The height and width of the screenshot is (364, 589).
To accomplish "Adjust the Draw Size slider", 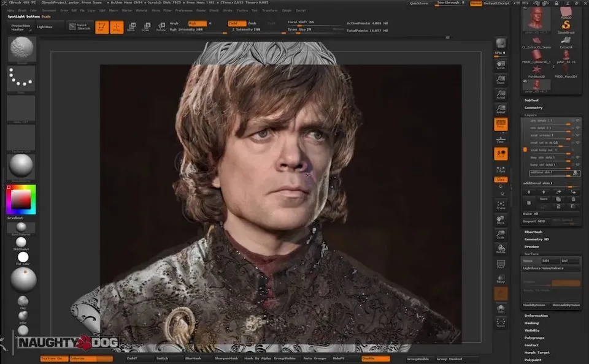I will [315, 30].
